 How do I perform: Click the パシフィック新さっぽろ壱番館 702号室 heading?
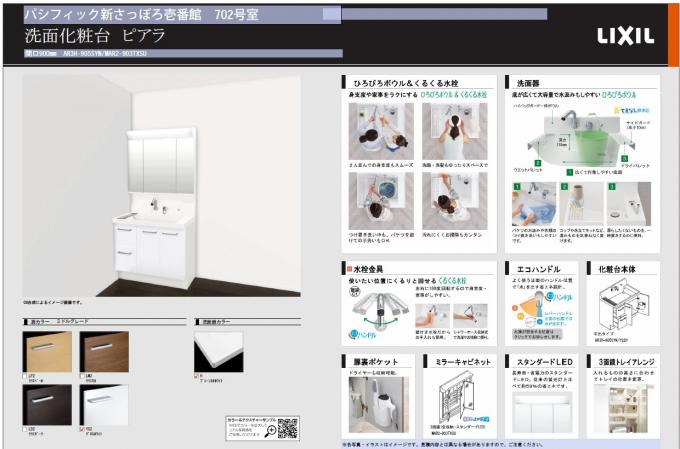(141, 15)
